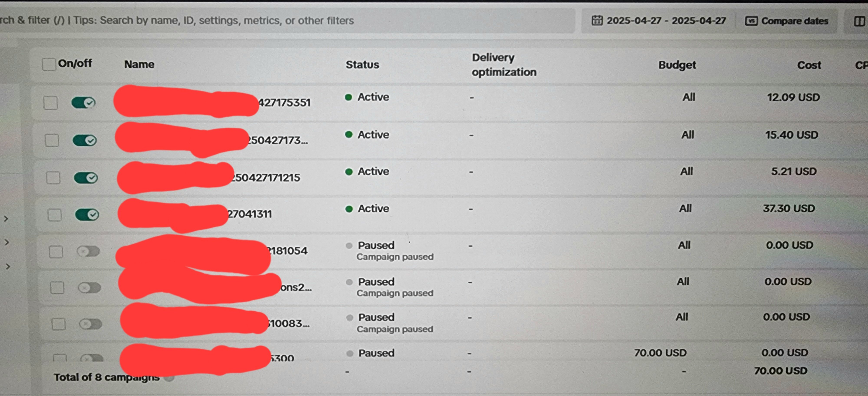Expand the second left sidebar chevron

tap(7, 242)
